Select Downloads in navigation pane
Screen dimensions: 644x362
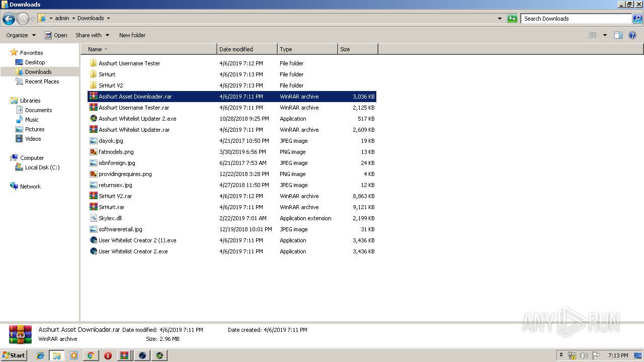pyautogui.click(x=38, y=72)
